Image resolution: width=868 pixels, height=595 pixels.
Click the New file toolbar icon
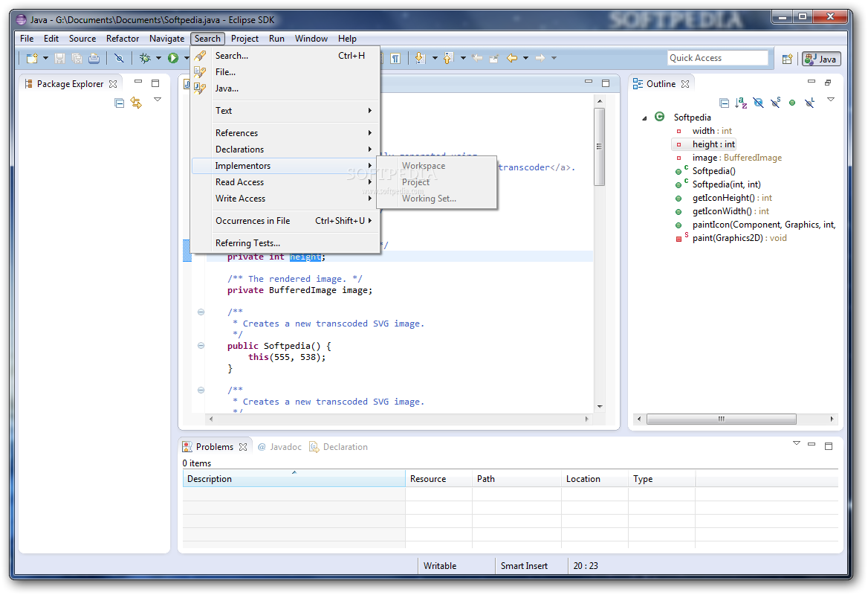(32, 58)
